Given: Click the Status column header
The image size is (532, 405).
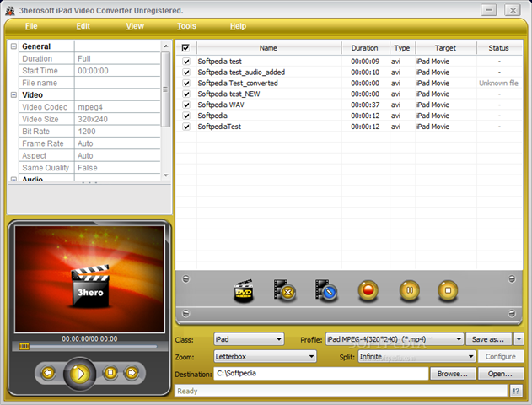Looking at the screenshot, I should click(x=499, y=48).
